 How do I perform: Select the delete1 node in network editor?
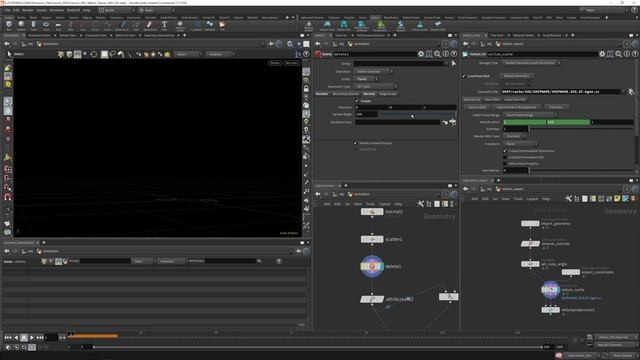point(372,267)
